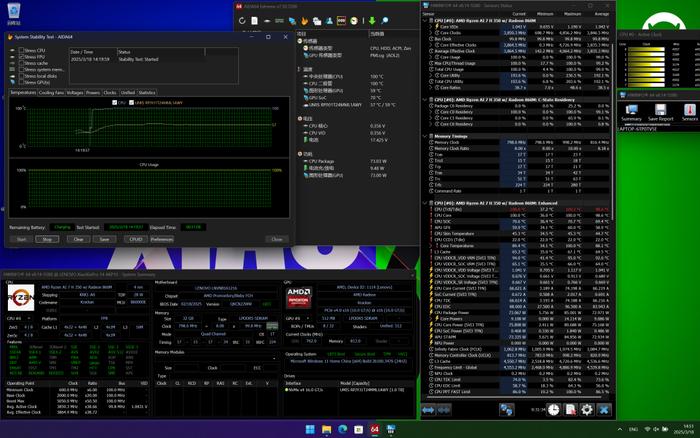Click the AIDA64 icon on the taskbar
Image resolution: width=700 pixels, height=438 pixels.
pos(375,430)
